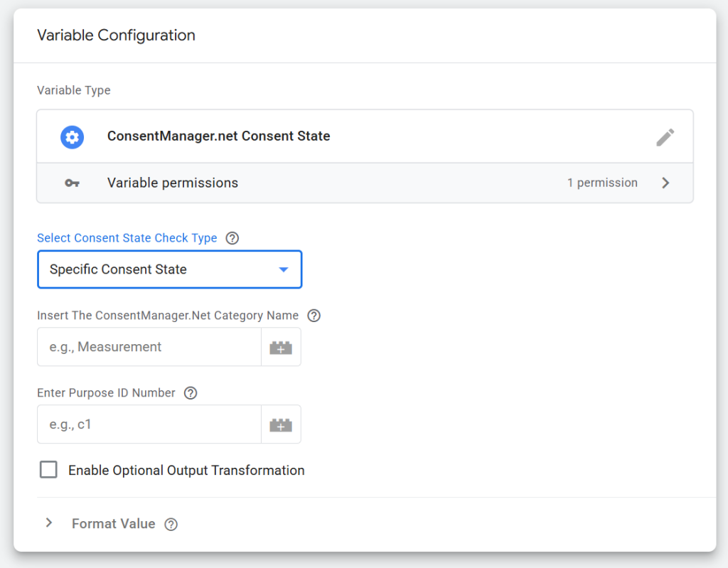
Task: Expand Variable permissions chevron arrow
Action: pyautogui.click(x=665, y=183)
